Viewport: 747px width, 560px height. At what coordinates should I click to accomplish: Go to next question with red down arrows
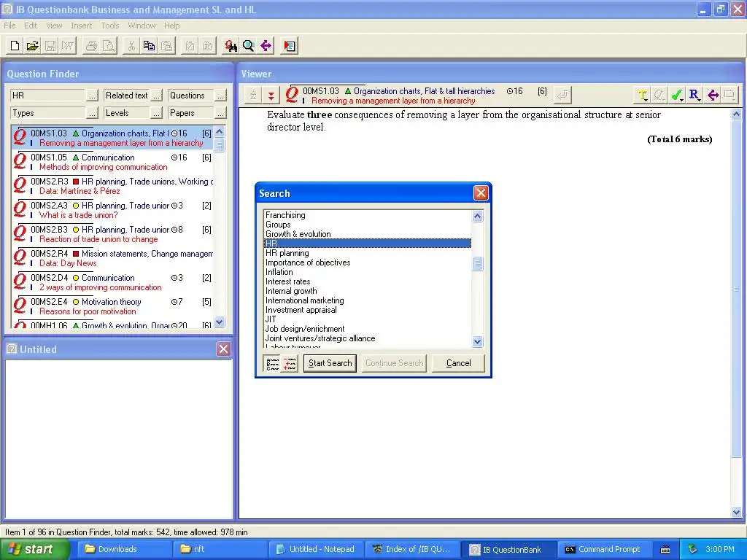click(271, 96)
